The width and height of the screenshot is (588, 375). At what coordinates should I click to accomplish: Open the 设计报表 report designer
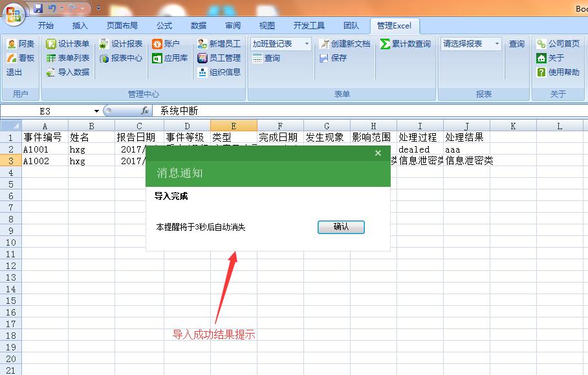[x=121, y=44]
